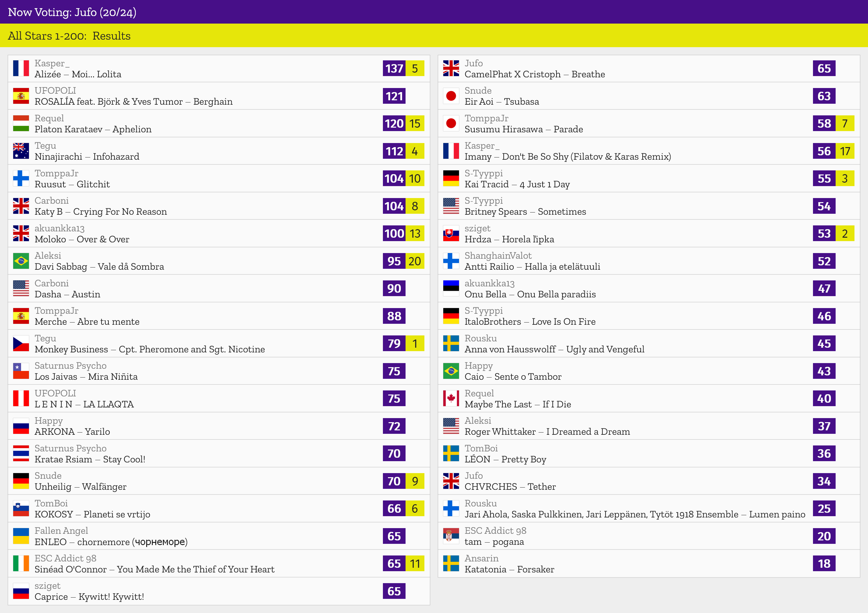
Task: Click the 18 score for Katatonia – Forsaker
Action: (824, 564)
